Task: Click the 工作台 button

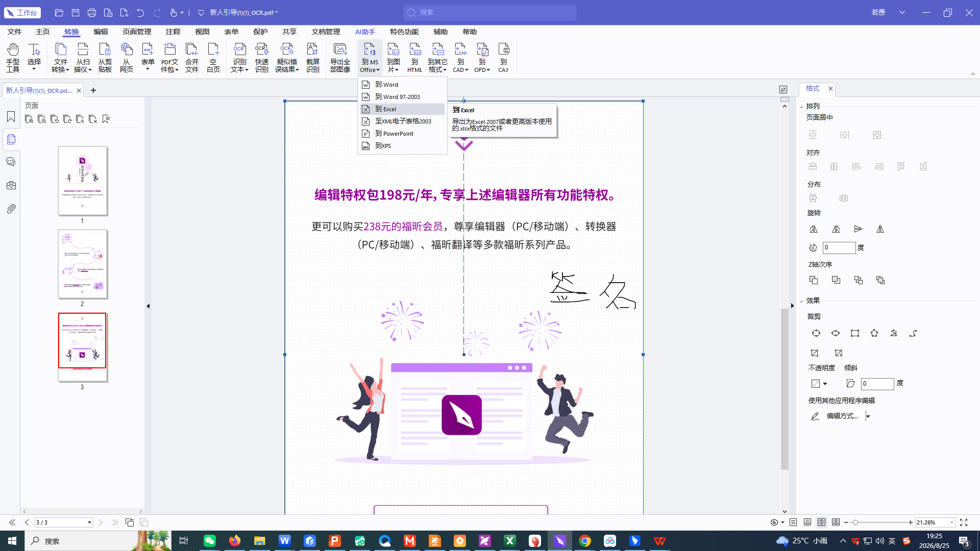Action: pyautogui.click(x=22, y=12)
